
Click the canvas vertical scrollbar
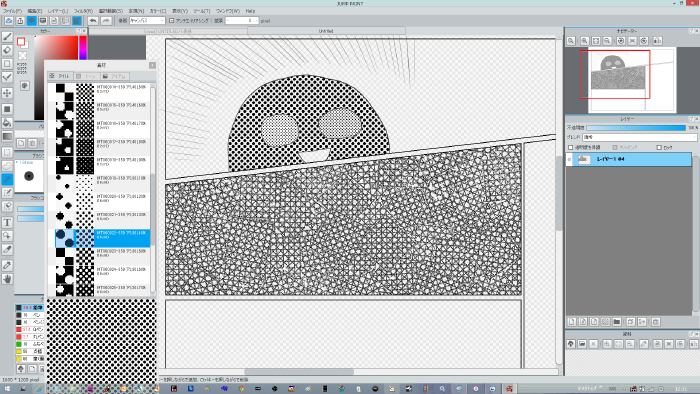point(559,193)
